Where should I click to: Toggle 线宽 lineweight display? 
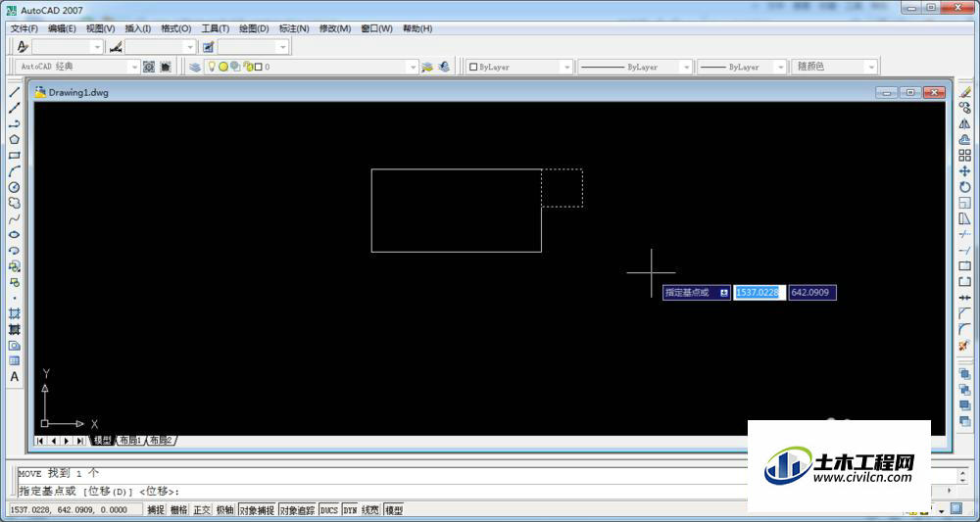370,510
